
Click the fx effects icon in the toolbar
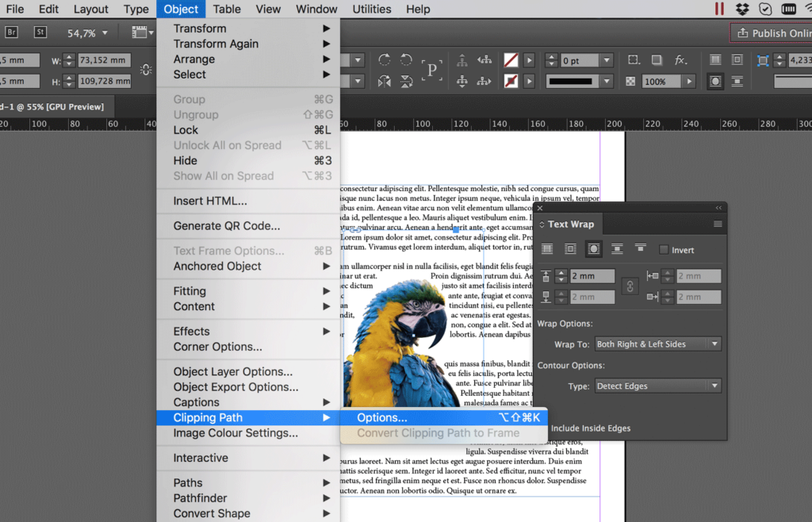click(x=682, y=59)
